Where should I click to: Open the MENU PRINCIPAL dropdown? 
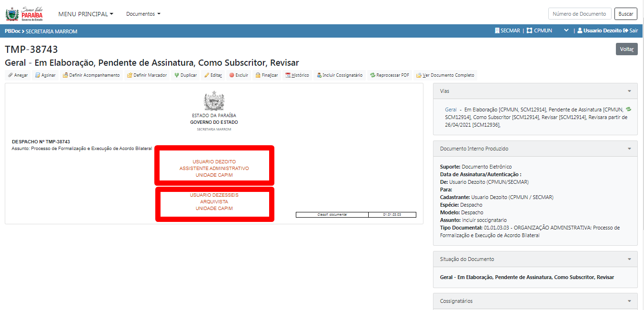point(86,14)
